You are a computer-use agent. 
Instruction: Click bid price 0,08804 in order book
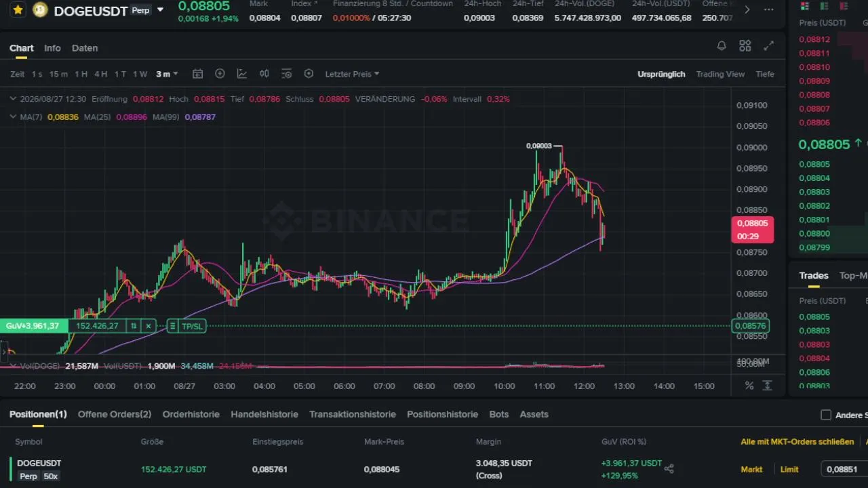814,178
